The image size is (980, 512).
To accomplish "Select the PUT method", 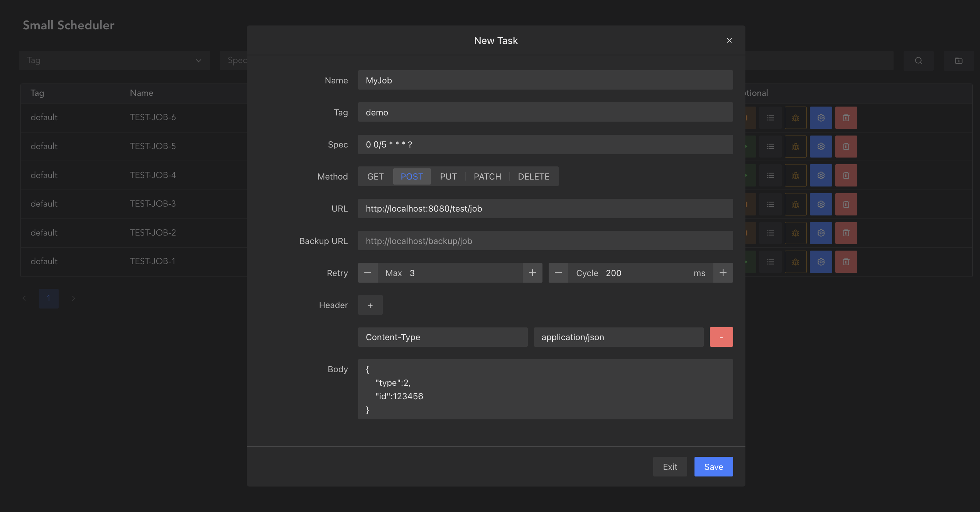I will [448, 176].
